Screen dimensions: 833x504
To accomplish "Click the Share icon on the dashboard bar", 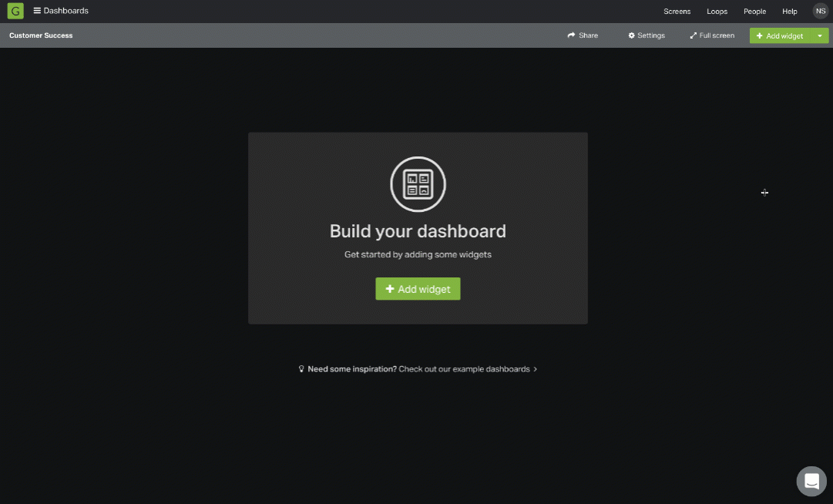I will [x=570, y=35].
